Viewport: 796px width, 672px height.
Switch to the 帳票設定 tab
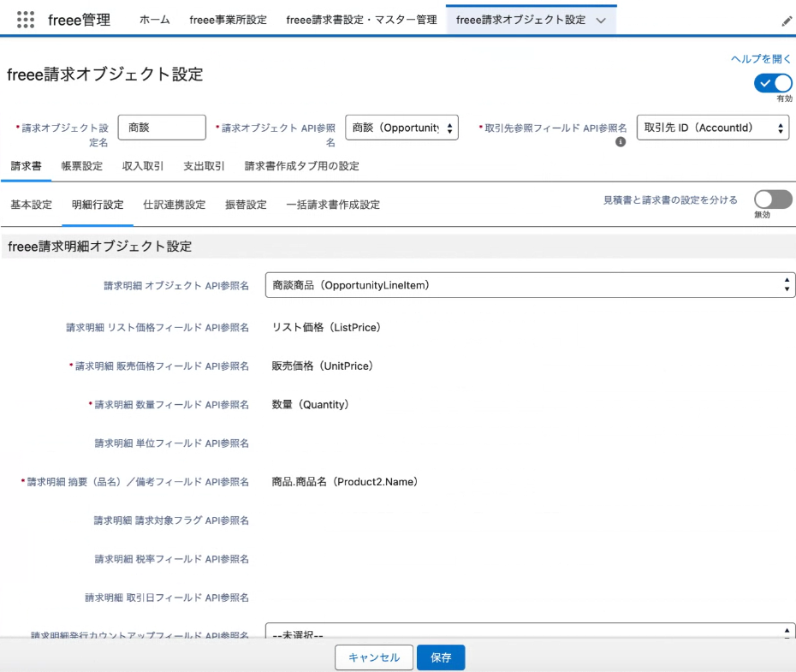[81, 166]
